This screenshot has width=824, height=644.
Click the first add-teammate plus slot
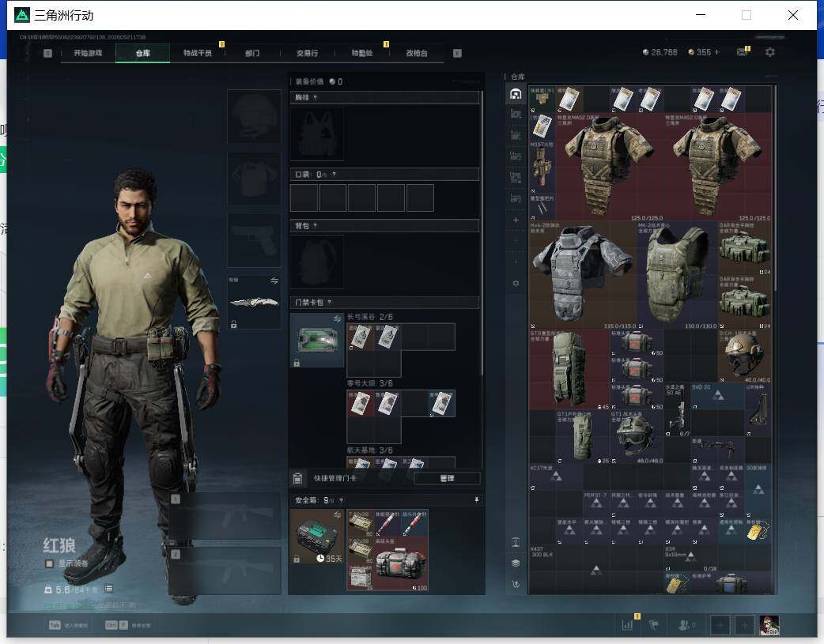point(720,625)
